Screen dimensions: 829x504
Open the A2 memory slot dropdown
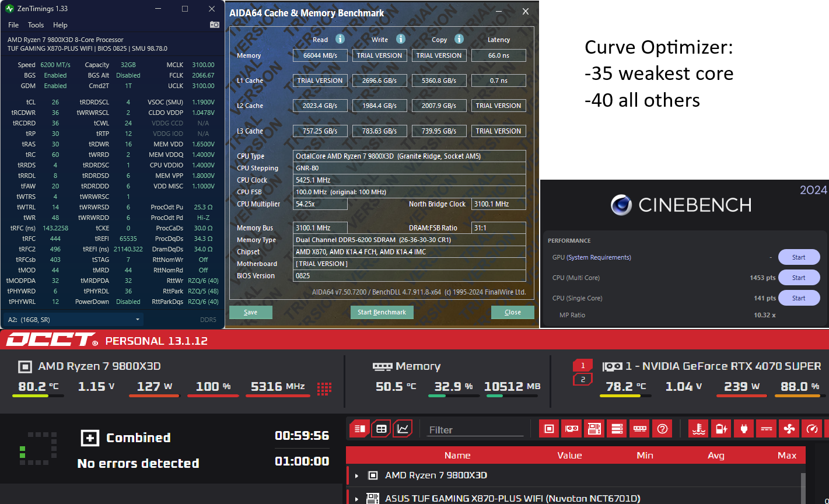coord(138,320)
